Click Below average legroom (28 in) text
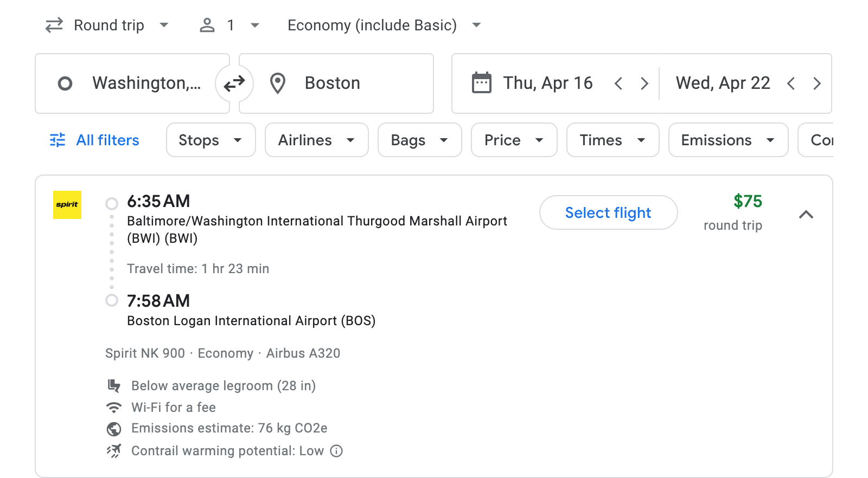The height and width of the screenshot is (478, 868). point(224,386)
